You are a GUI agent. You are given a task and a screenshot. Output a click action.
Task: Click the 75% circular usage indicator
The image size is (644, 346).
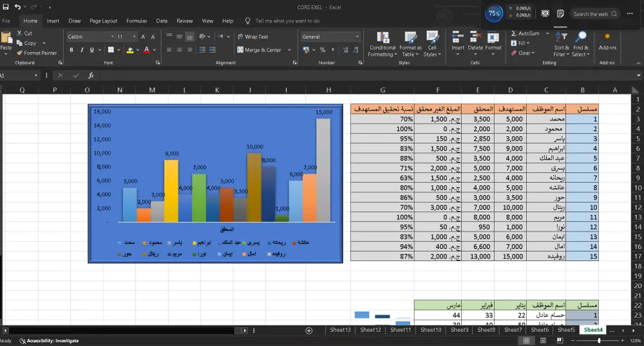pyautogui.click(x=494, y=14)
